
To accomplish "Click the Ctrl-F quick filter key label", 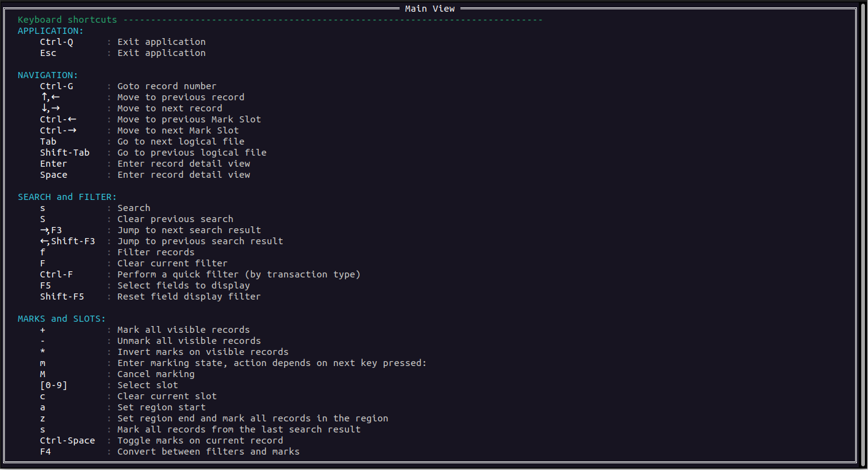I will coord(57,274).
